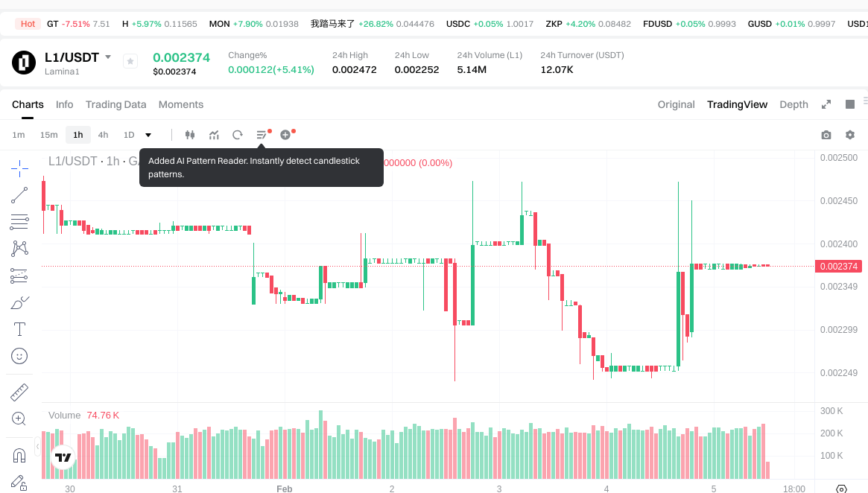Collapse the drawing toolbar side arrow

37,445
